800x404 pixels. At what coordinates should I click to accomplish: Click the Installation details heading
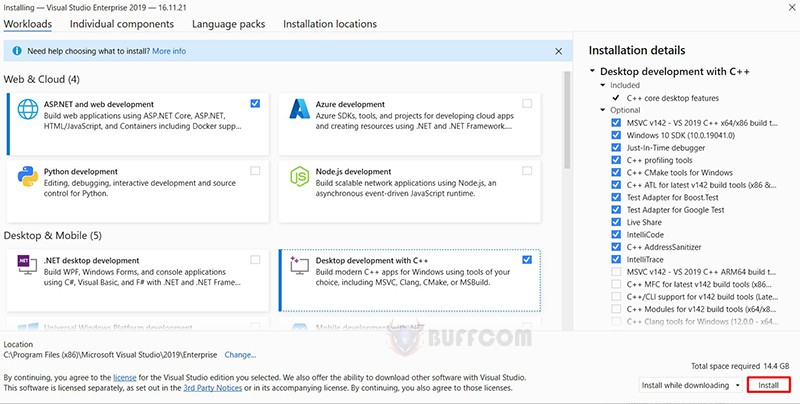pos(637,50)
